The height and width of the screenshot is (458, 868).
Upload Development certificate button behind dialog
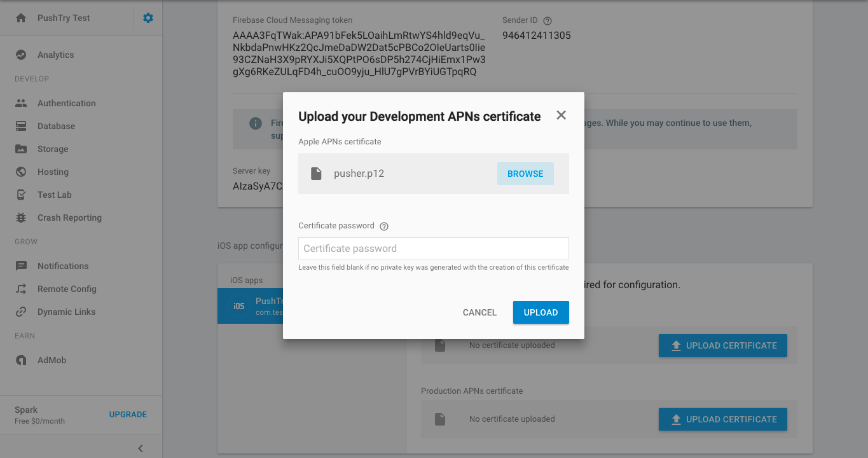pos(723,345)
